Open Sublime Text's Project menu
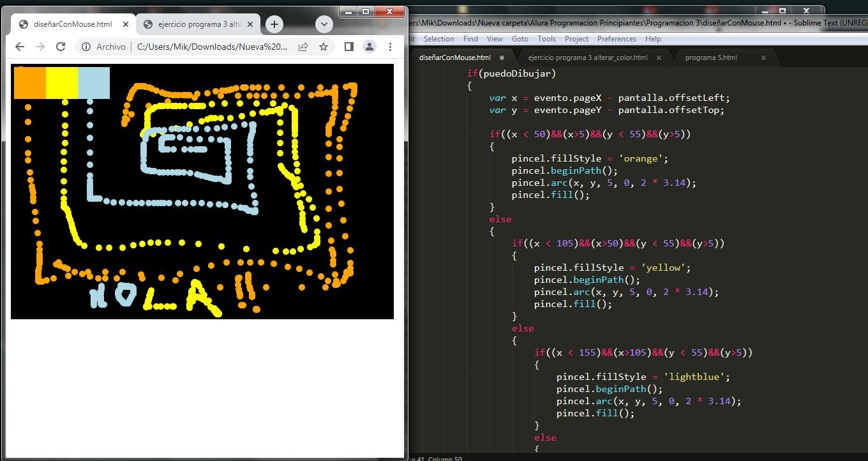Image resolution: width=868 pixels, height=461 pixels. pyautogui.click(x=576, y=39)
